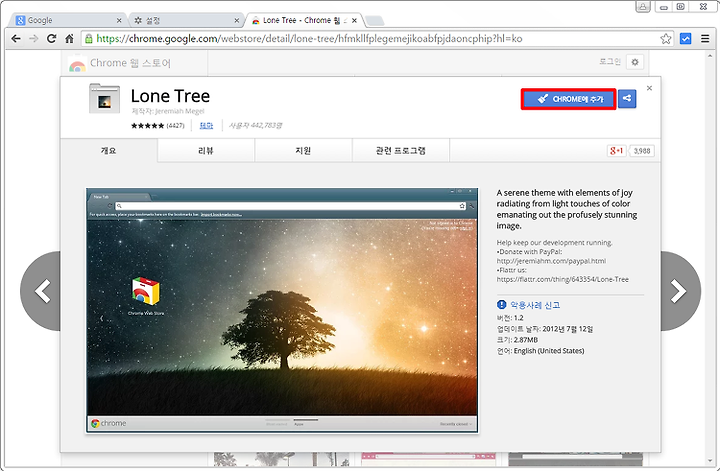
Task: Click the 2.87MB size text
Action: pyautogui.click(x=526, y=340)
